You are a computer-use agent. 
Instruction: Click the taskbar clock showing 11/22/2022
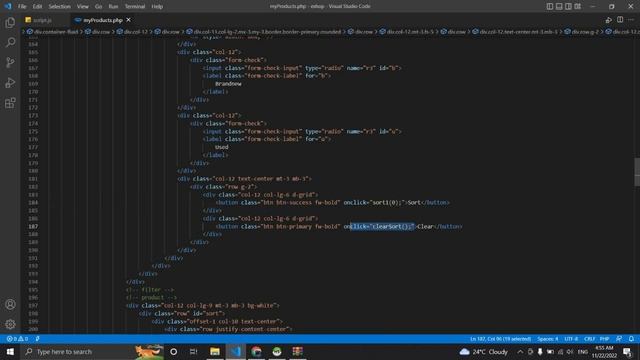pyautogui.click(x=604, y=351)
